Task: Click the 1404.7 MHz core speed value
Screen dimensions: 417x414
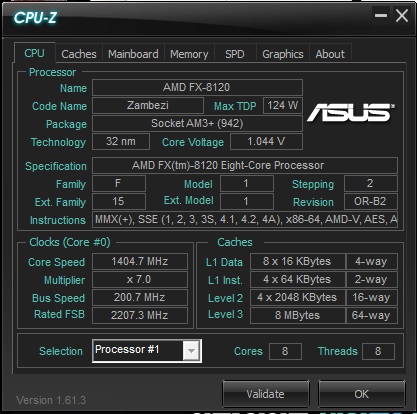Action: [140, 261]
